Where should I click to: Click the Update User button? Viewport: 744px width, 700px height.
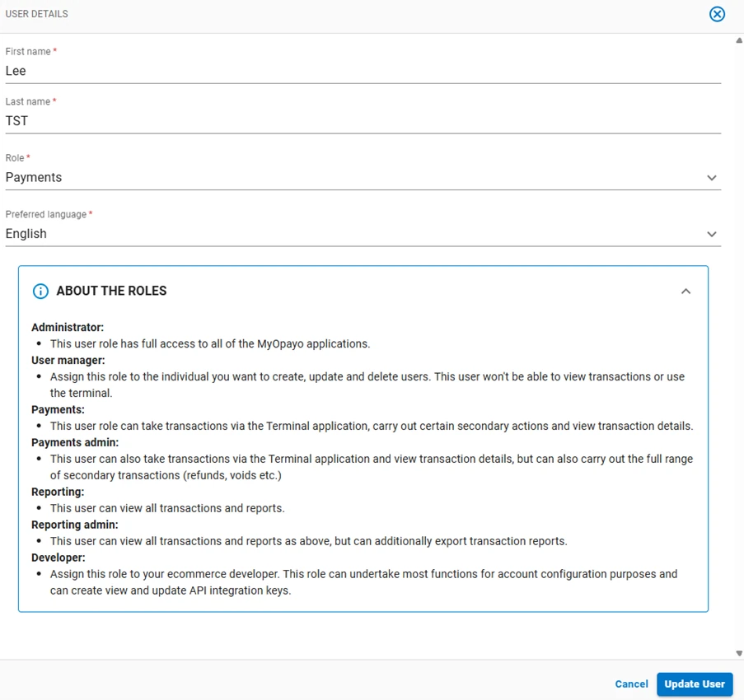pyautogui.click(x=695, y=684)
